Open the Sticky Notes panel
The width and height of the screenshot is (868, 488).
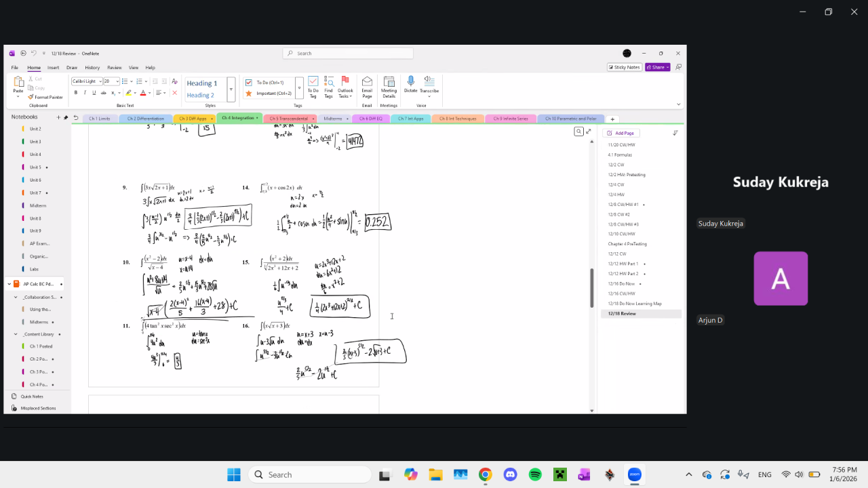point(624,67)
